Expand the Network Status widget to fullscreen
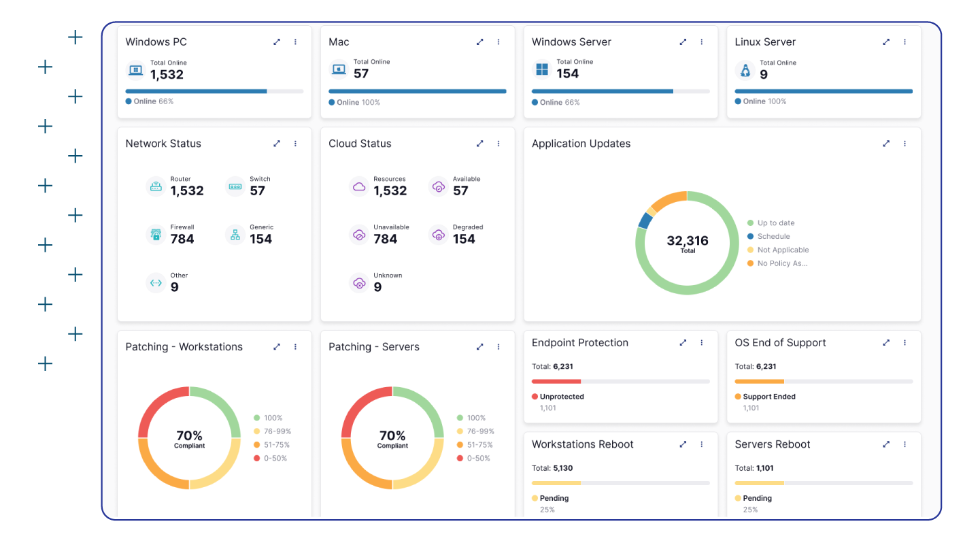Screen dimensions: 980x545 pyautogui.click(x=277, y=144)
